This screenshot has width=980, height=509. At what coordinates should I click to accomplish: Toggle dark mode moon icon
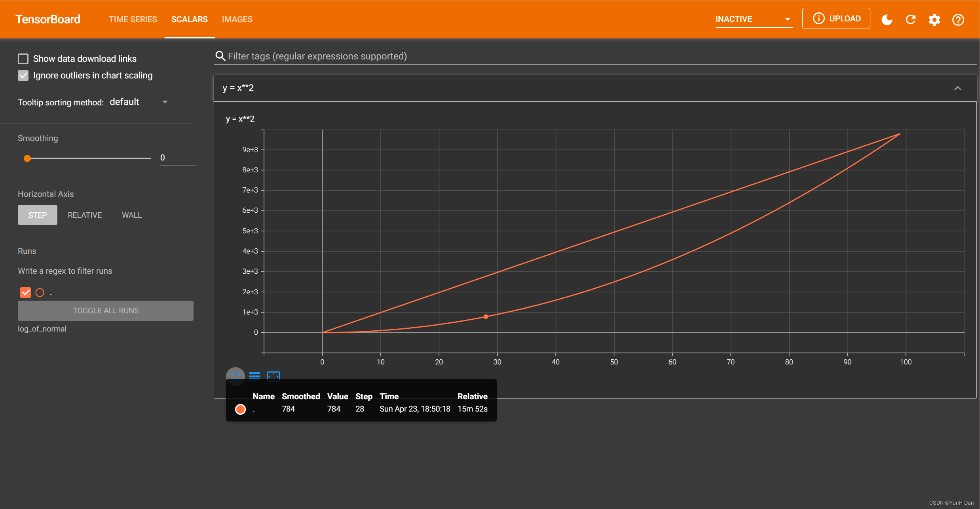click(x=887, y=19)
